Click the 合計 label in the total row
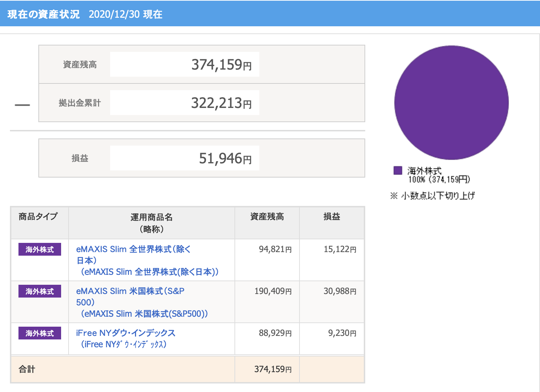The height and width of the screenshot is (392, 540). (x=27, y=369)
